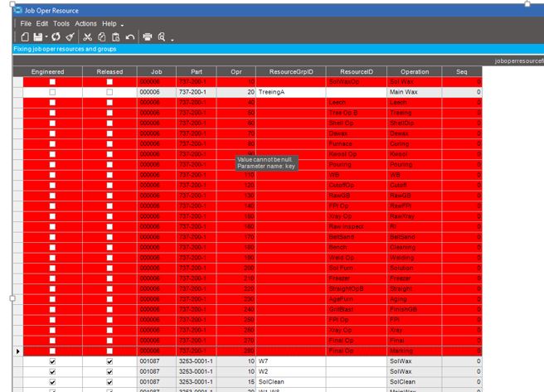Uncheck Released checkbox in the W7 row
Screen dimensions: 544x392
coord(109,361)
